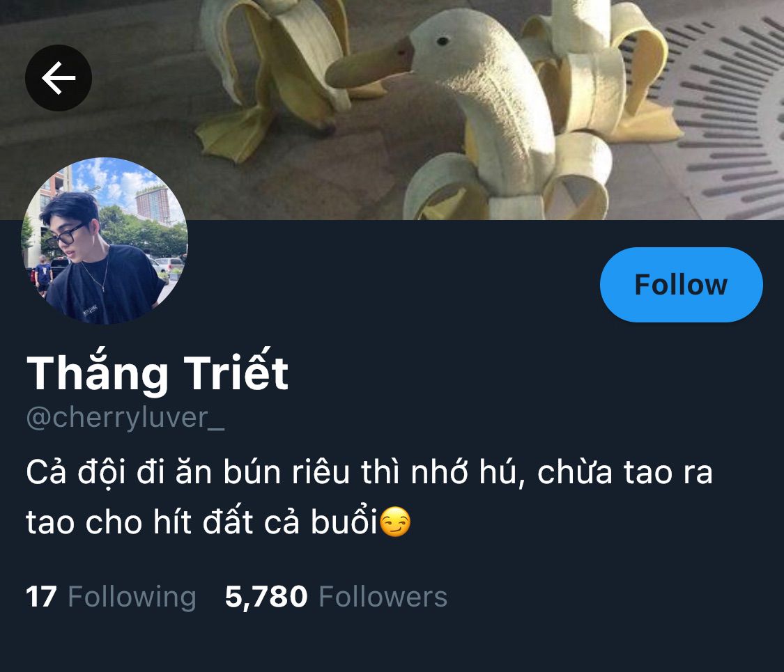Image resolution: width=784 pixels, height=672 pixels.
Task: Click the metal drain grate in banner
Action: (725, 115)
